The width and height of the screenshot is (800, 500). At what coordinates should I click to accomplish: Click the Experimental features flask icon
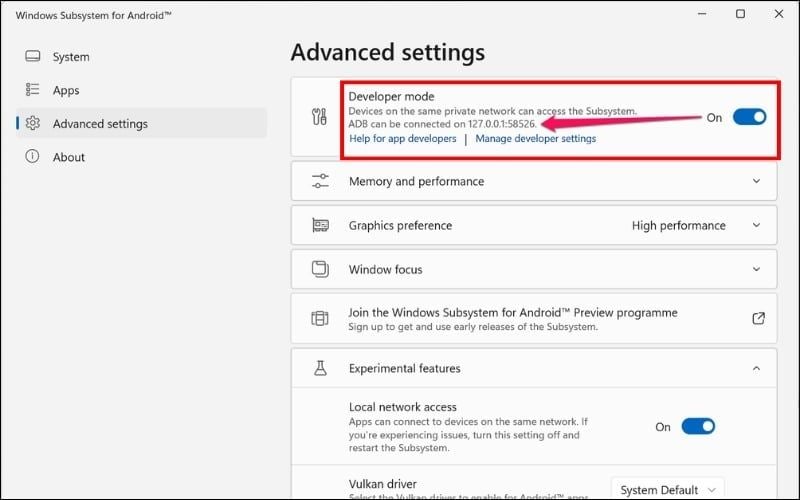pos(320,368)
